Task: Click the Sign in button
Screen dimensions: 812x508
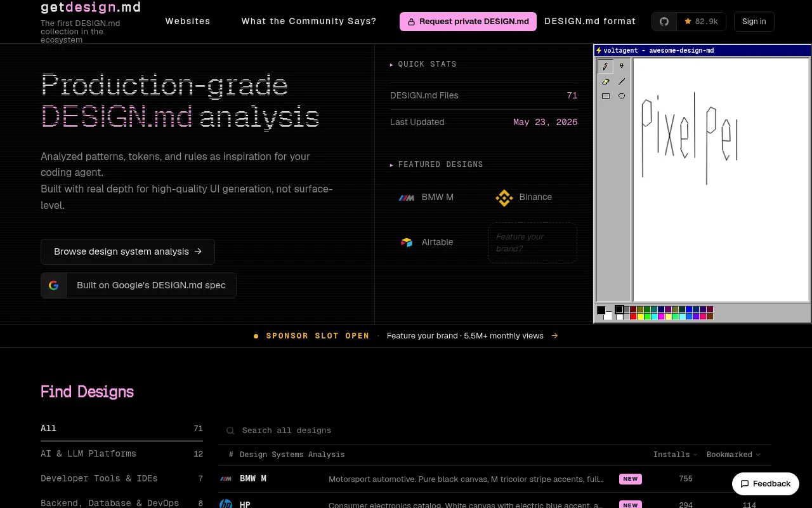Action: pyautogui.click(x=754, y=22)
